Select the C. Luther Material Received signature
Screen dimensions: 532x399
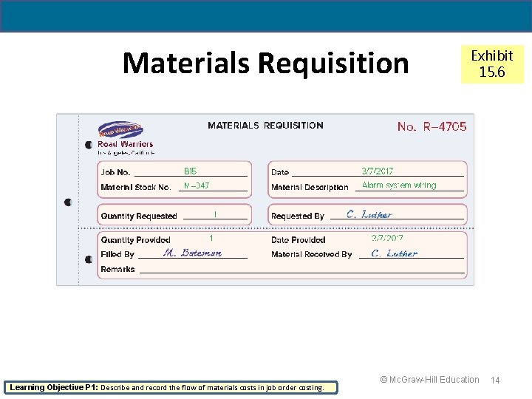coord(394,253)
